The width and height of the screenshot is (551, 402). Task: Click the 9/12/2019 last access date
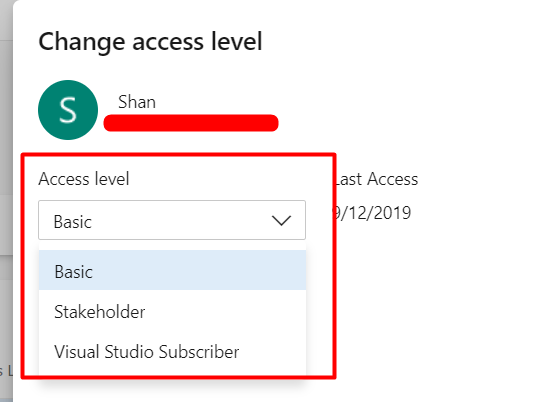pos(372,213)
